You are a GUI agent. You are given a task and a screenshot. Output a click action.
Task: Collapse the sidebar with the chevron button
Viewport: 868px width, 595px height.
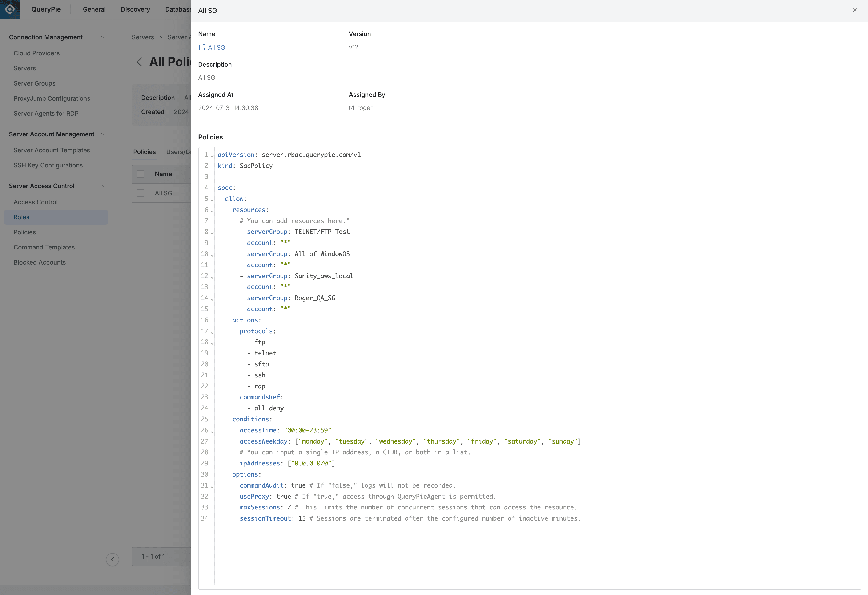coord(113,559)
